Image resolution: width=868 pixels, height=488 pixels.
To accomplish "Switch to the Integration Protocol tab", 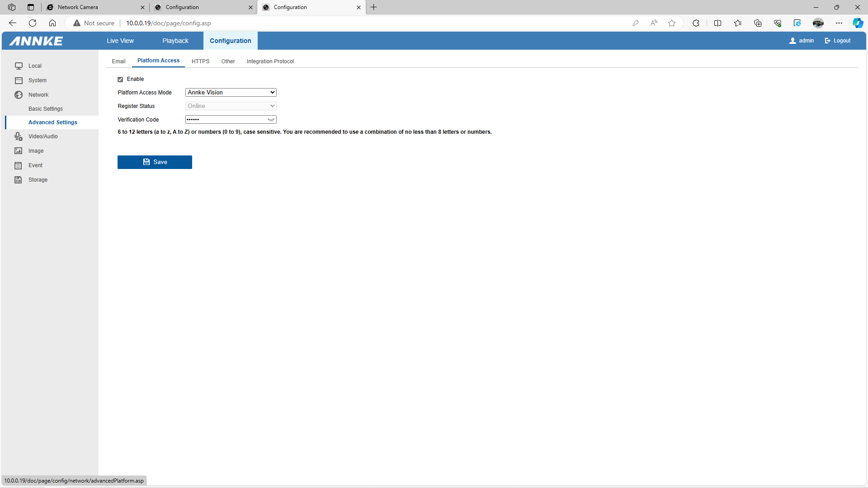I will click(x=270, y=61).
